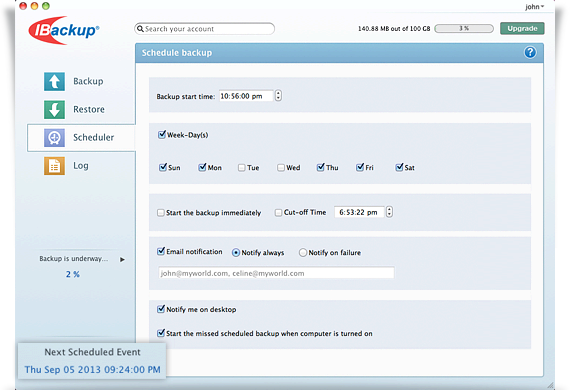Viewport: 570px width, 390px height.
Task: Click the 3% storage usage bar
Action: [464, 28]
